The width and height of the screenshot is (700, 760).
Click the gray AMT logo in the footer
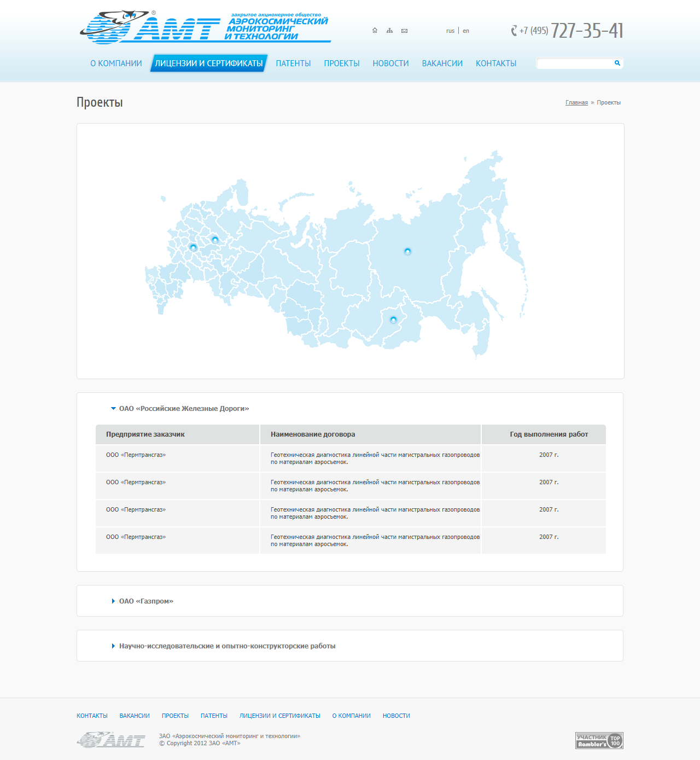111,740
